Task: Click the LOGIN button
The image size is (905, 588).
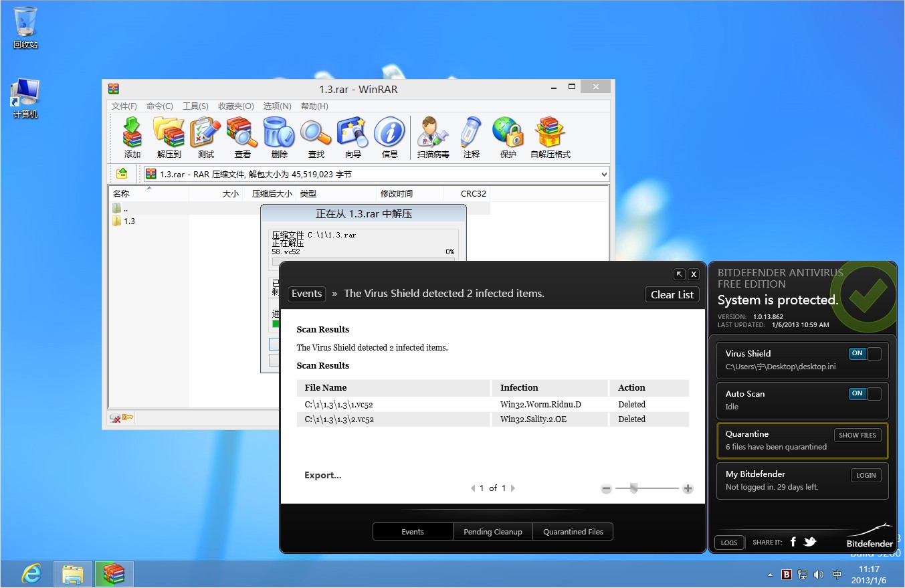Action: tap(866, 475)
